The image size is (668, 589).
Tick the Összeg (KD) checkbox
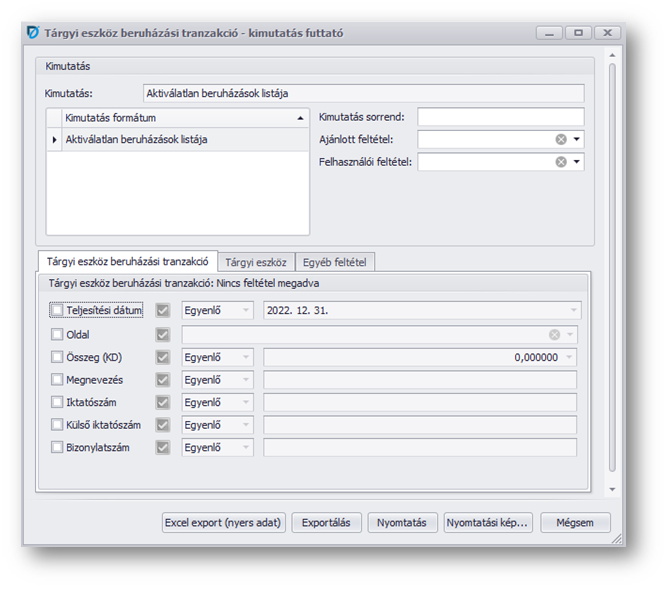(x=57, y=357)
